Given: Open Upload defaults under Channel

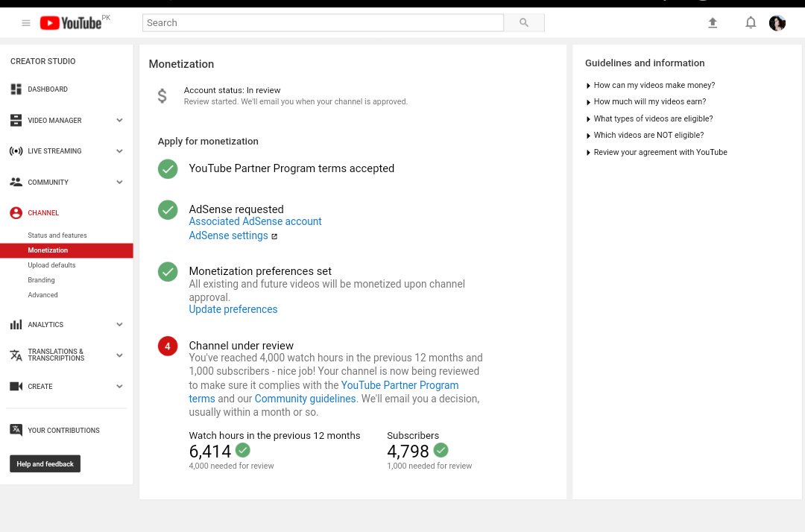Looking at the screenshot, I should click(51, 265).
